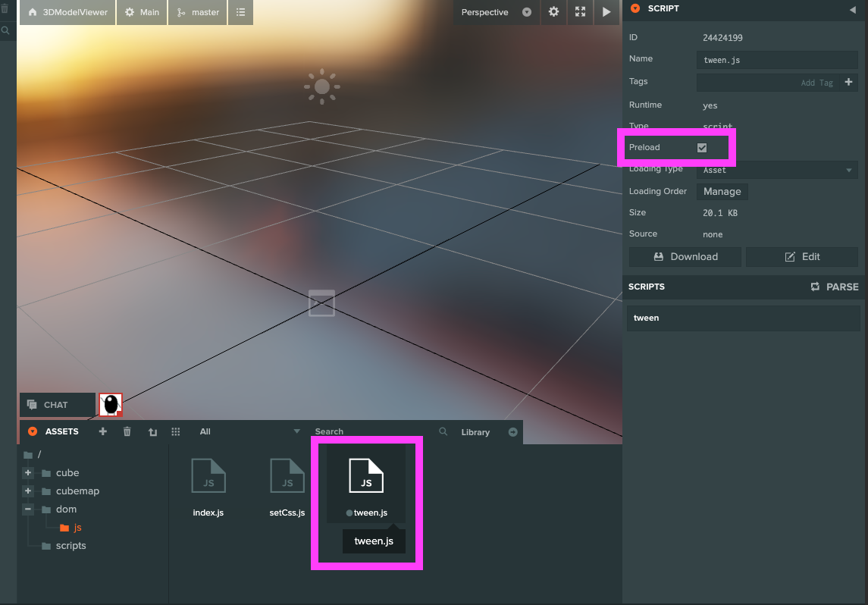Image resolution: width=868 pixels, height=605 pixels.
Task: Open the All asset type filter dropdown
Action: pyautogui.click(x=249, y=431)
